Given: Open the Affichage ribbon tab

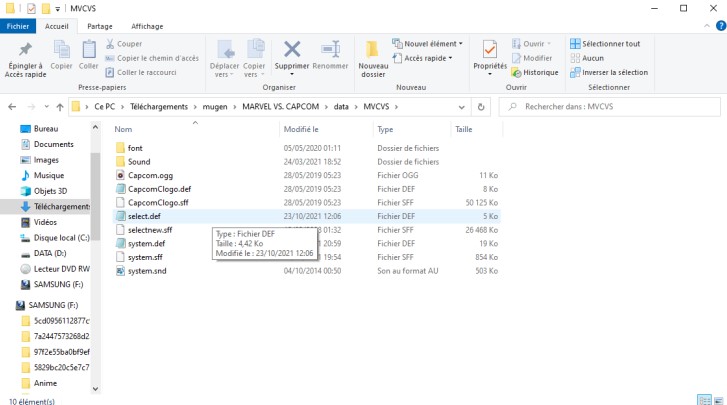Looking at the screenshot, I should point(147,26).
